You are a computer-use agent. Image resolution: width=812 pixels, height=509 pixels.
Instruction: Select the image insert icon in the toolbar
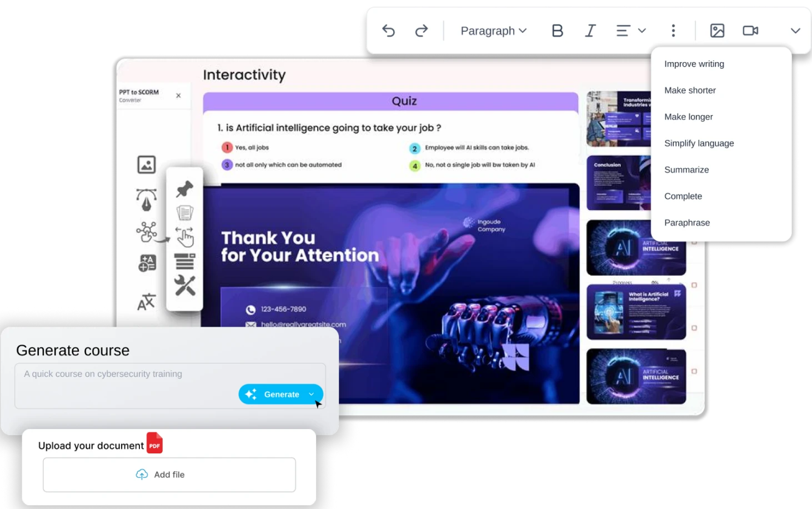[x=716, y=31]
